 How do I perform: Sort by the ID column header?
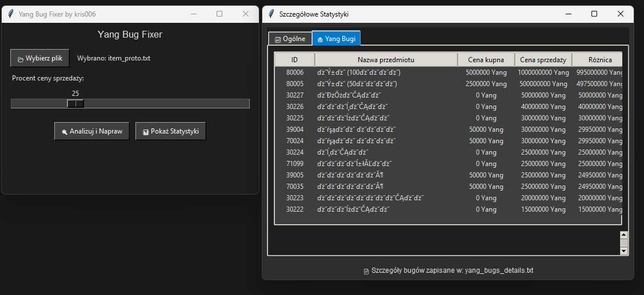[x=294, y=60]
